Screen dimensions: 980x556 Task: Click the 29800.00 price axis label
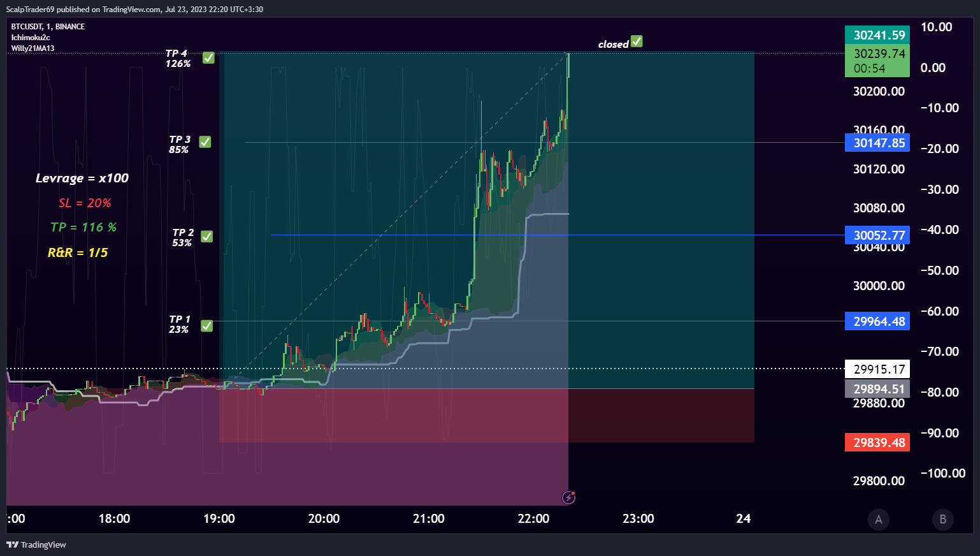879,481
